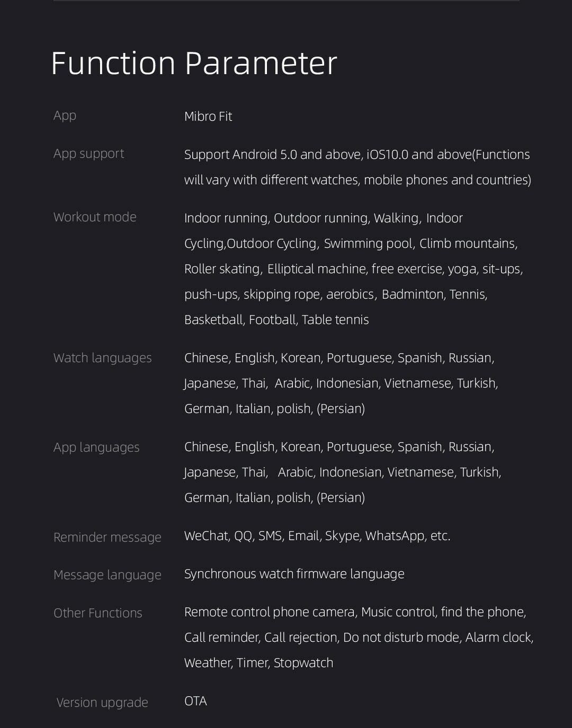Select the Watch languages label
Viewport: 572px width, 728px height.
pyautogui.click(x=102, y=358)
